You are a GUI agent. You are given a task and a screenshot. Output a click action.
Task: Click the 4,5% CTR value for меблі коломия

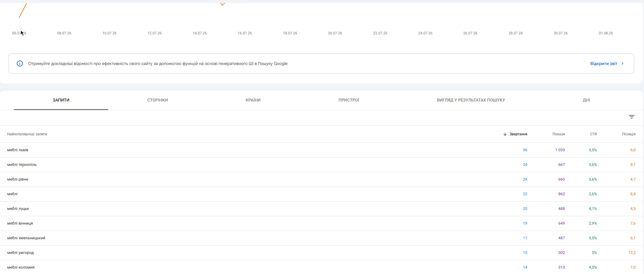point(593,267)
